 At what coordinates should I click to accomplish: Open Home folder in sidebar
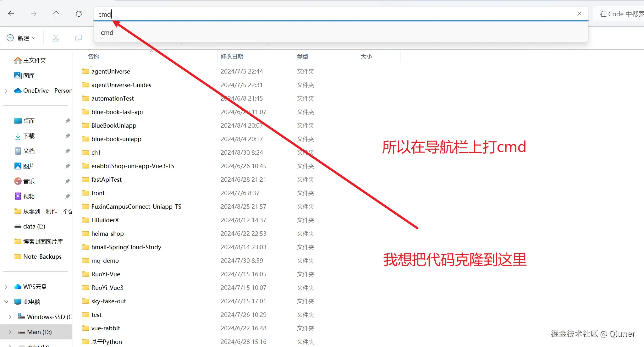[34, 60]
